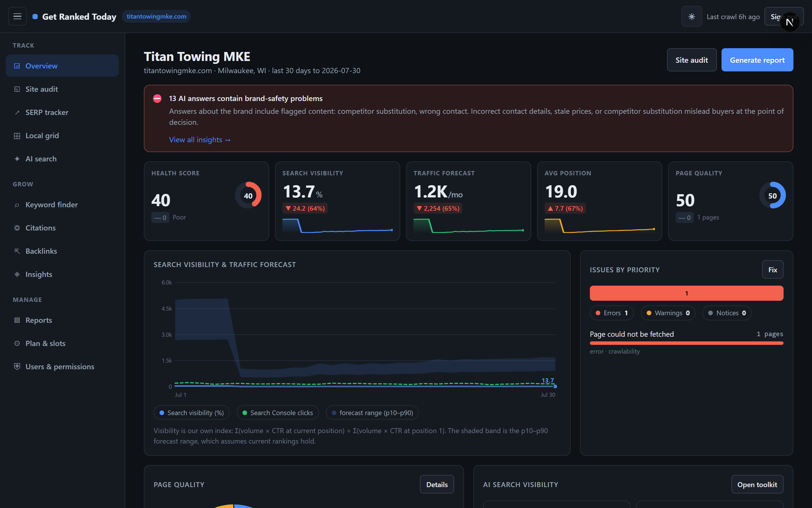Open the Citations page
This screenshot has height=508, width=812.
[62, 228]
